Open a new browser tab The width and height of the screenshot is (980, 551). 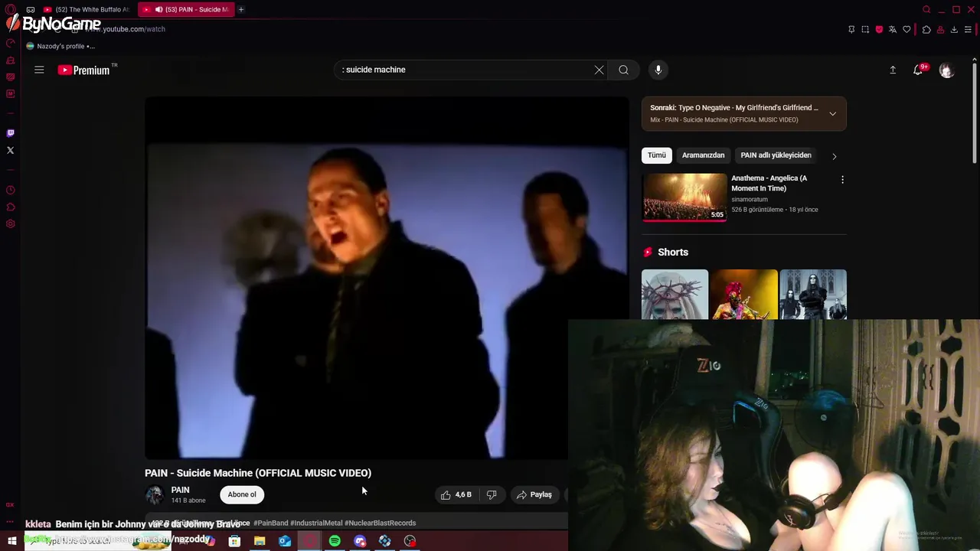[x=240, y=9]
